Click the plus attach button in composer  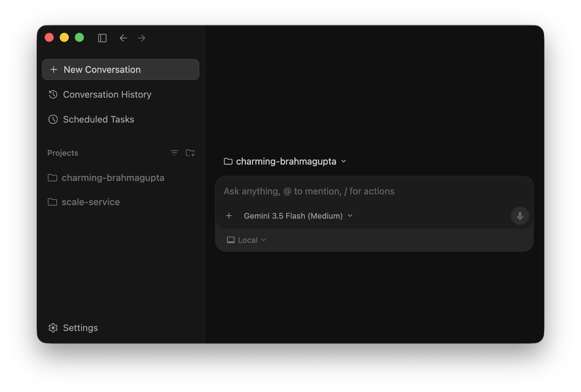(x=229, y=216)
